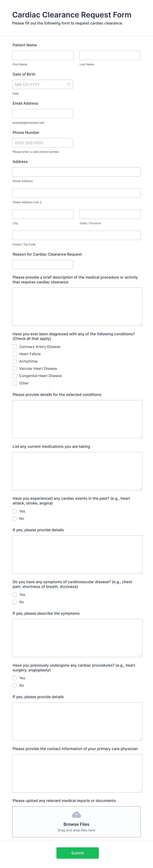
Task: Click the Phone Number field
Action: click(43, 143)
